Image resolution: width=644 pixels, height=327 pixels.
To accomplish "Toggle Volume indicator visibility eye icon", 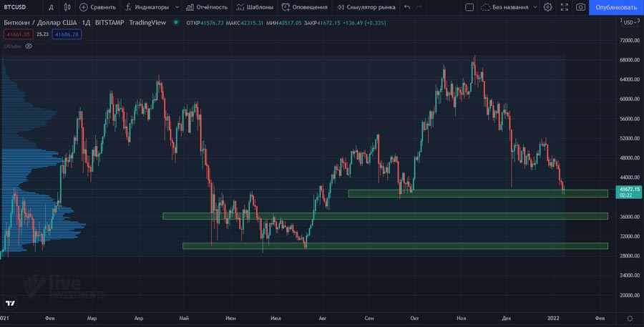I will point(29,46).
